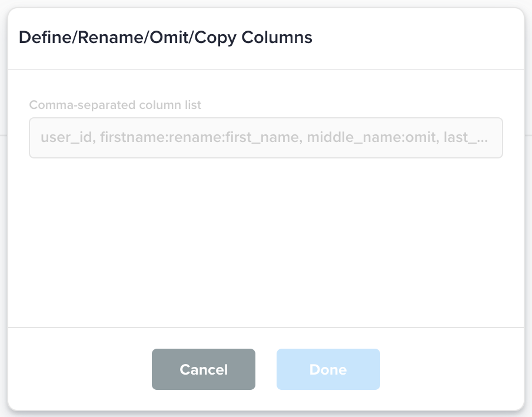Image resolution: width=532 pixels, height=417 pixels.
Task: Click the header bar of the columns dialog
Action: 412,39
